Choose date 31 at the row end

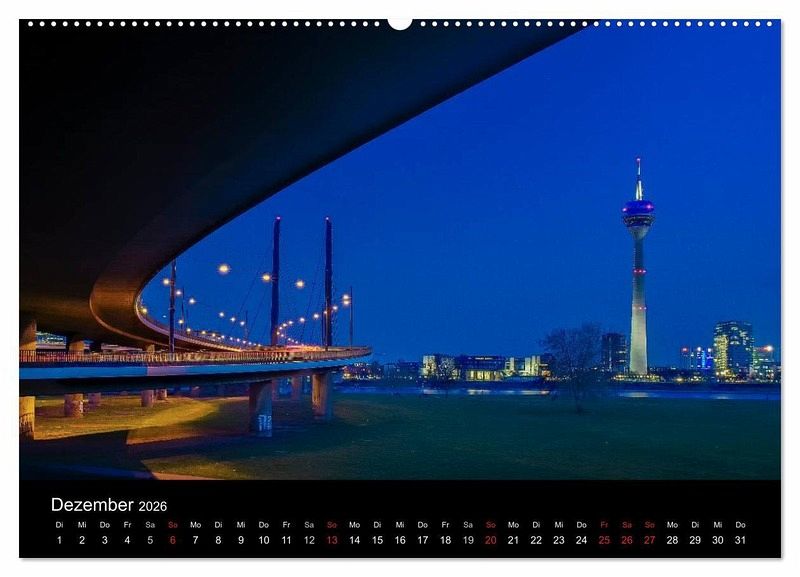tap(740, 540)
